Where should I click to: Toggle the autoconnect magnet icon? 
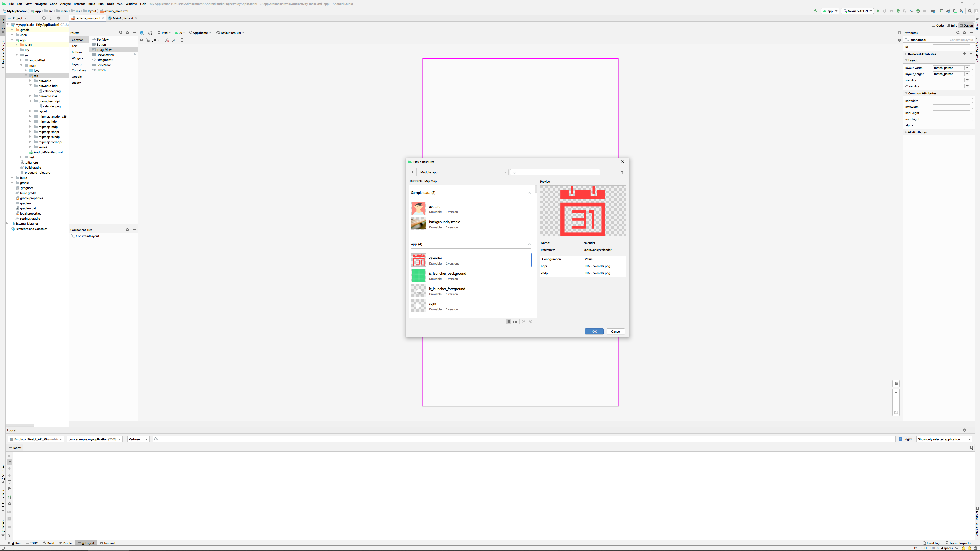click(x=148, y=40)
